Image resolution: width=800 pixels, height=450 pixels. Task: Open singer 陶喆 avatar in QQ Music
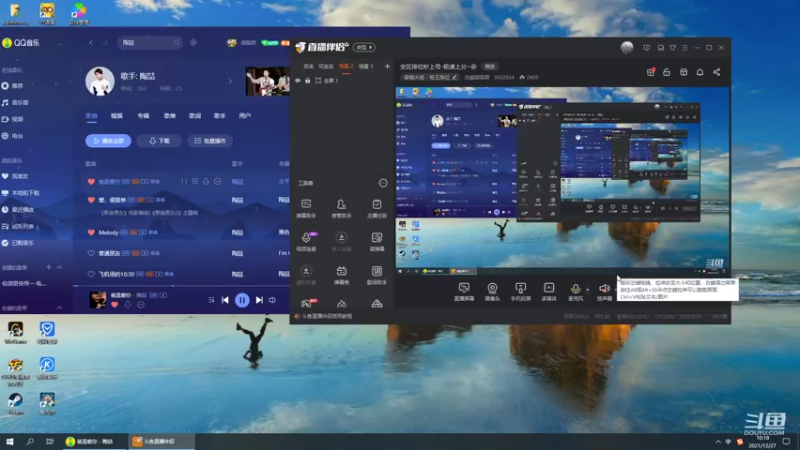(99, 81)
